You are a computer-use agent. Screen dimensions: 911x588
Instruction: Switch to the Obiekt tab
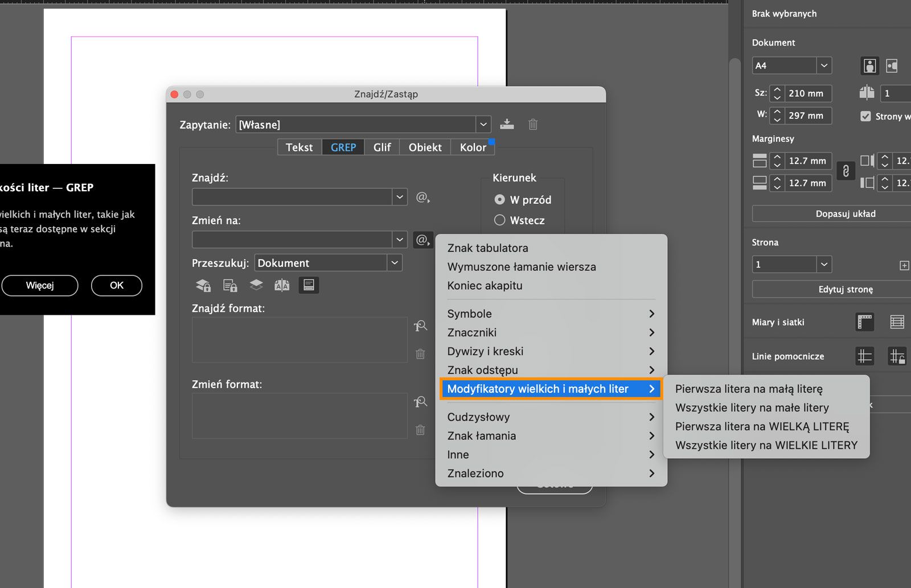pos(425,147)
